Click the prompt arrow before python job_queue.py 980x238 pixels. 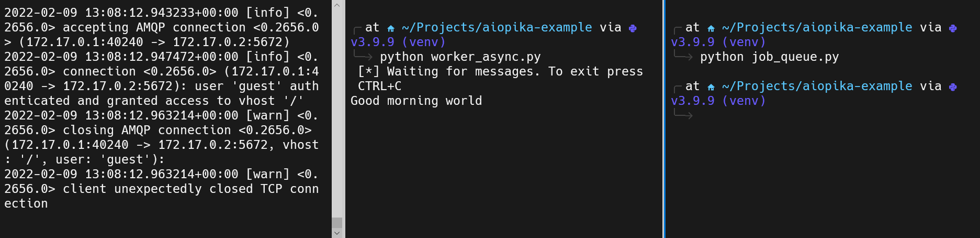click(x=683, y=56)
